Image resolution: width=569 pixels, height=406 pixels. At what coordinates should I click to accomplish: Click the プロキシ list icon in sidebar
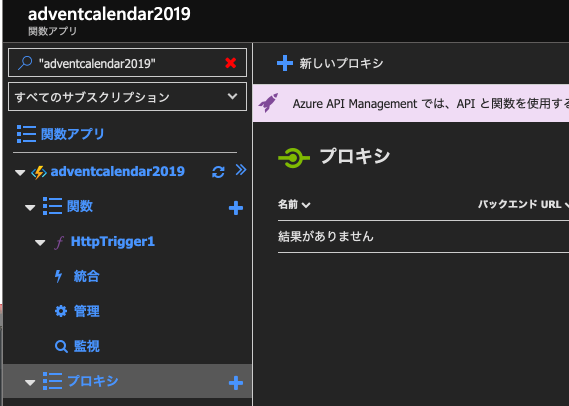tap(52, 381)
